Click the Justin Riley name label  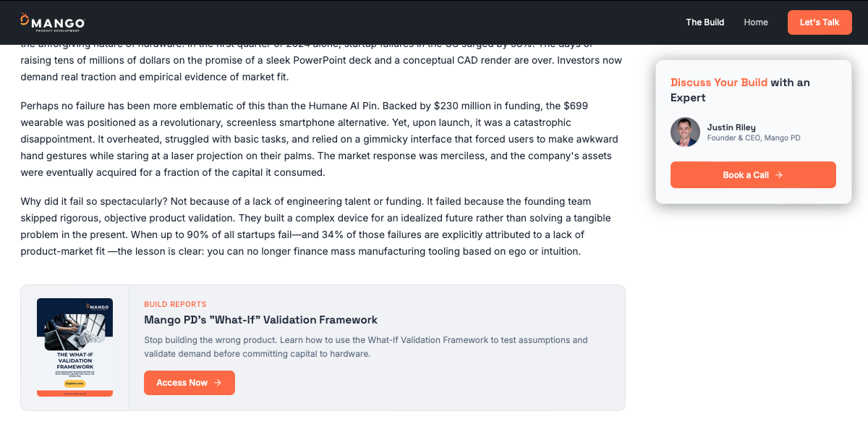click(731, 127)
